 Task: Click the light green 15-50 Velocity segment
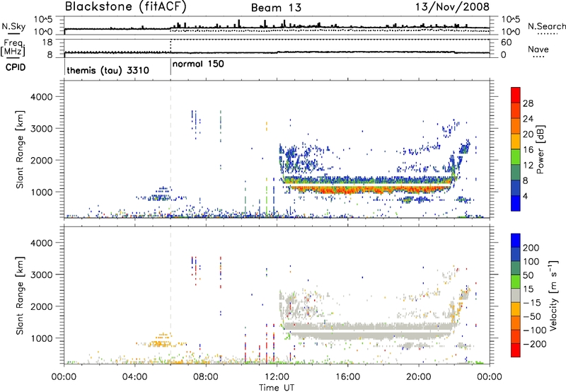[x=516, y=282]
